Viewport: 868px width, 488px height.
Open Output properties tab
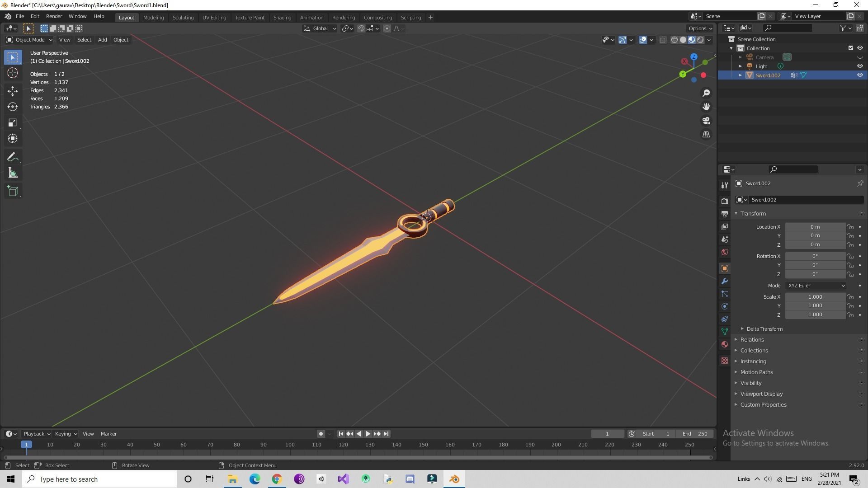[x=725, y=214]
